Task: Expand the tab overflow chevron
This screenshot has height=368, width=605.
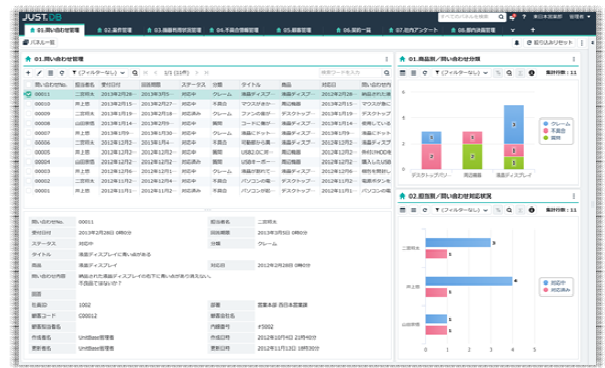Action: 513,30
